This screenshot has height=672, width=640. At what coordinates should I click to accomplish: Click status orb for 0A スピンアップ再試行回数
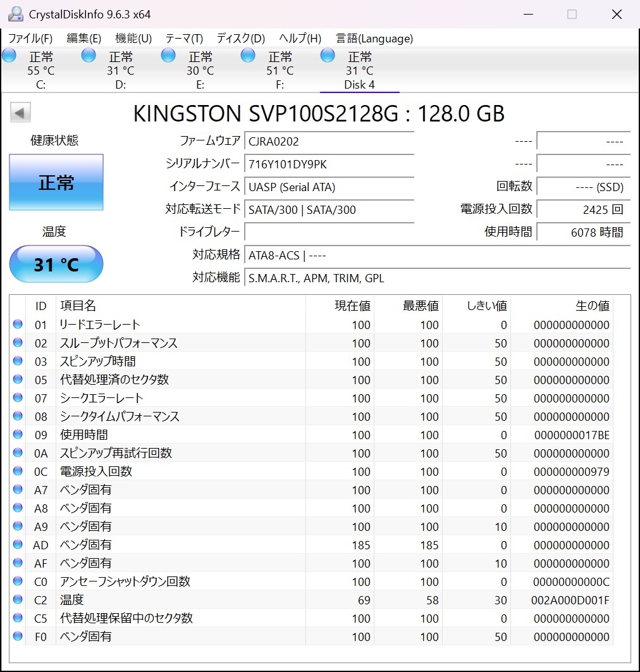pos(18,452)
